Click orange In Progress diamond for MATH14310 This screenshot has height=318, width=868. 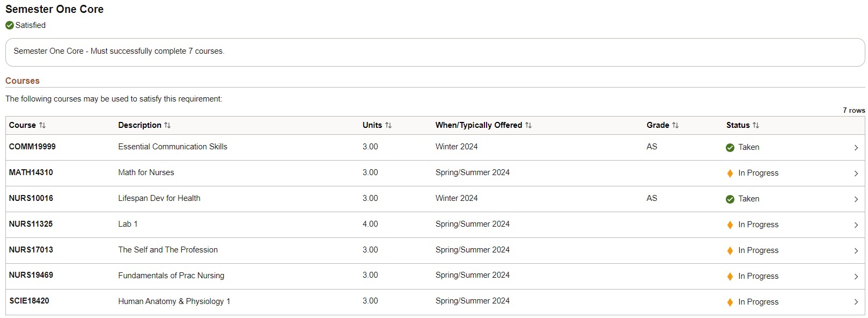[x=730, y=174]
